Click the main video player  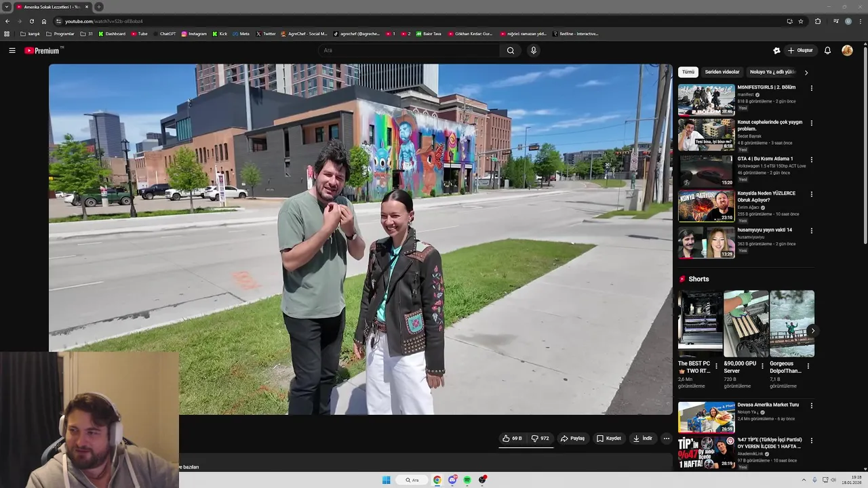[361, 239]
